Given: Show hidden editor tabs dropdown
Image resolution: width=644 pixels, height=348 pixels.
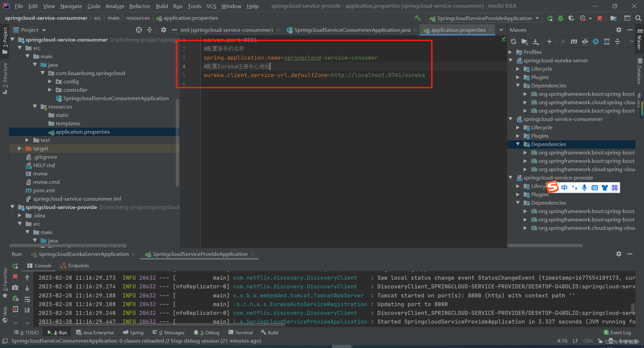Looking at the screenshot, I should point(501,30).
